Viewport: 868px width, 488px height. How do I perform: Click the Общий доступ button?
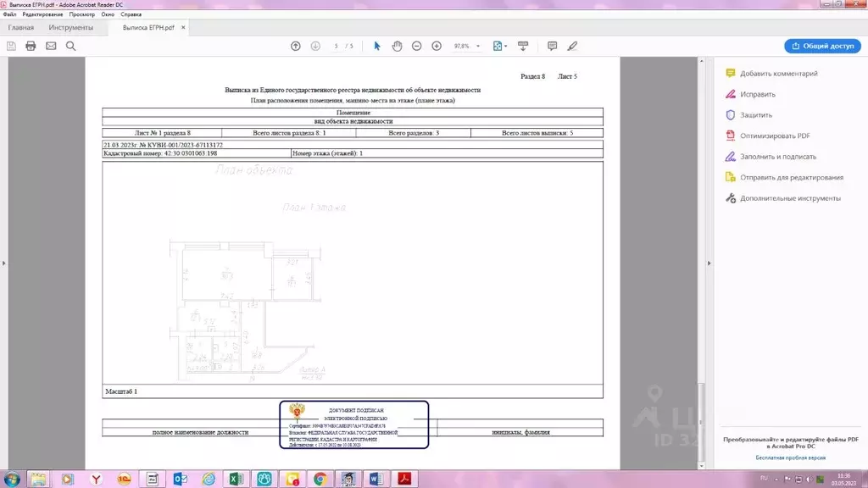[822, 46]
